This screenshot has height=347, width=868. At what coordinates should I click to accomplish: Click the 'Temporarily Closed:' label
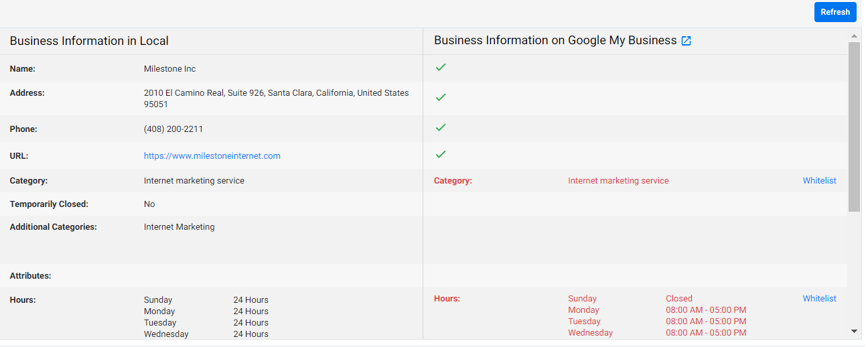coord(49,204)
